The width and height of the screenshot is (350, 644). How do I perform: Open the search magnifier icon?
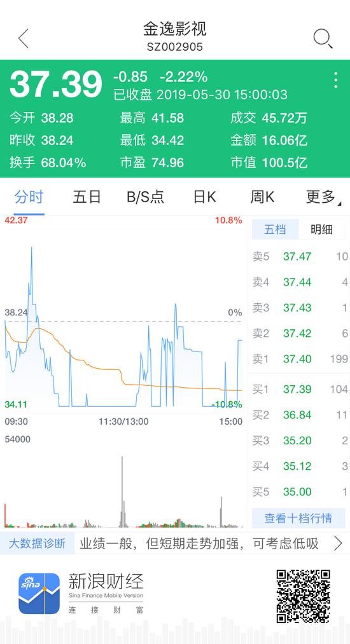(x=323, y=39)
